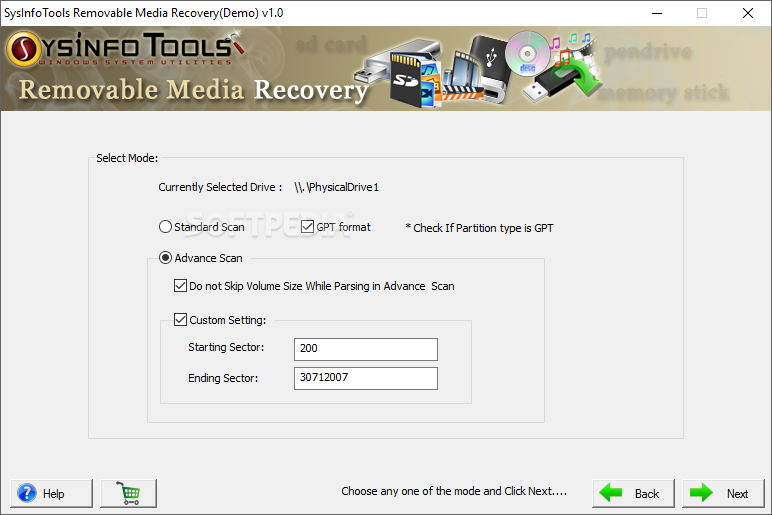
Task: Minimize the Removable Media Recovery window
Action: pos(657,13)
